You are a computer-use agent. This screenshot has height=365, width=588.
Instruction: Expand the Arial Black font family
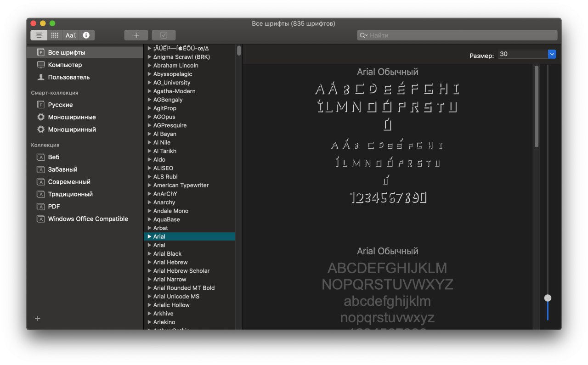(149, 254)
